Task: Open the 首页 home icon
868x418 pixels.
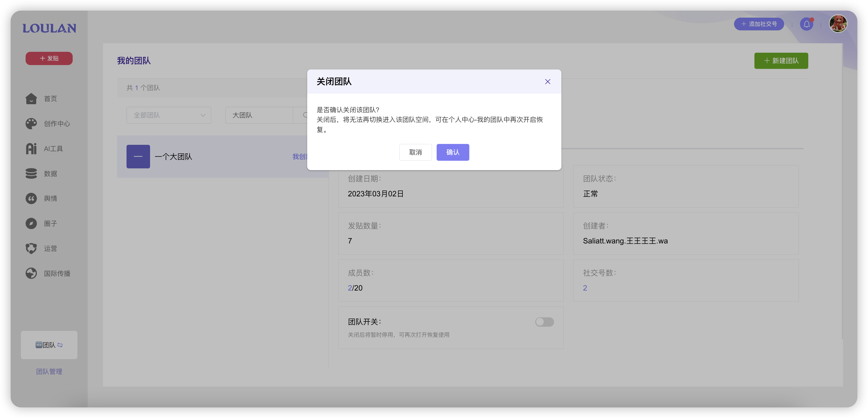Action: [31, 99]
